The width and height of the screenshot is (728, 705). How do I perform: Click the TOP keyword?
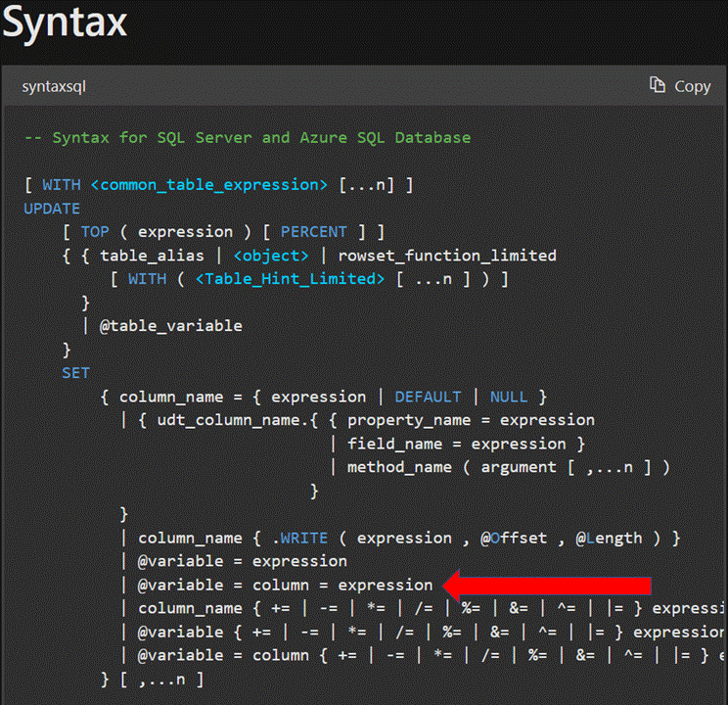(x=95, y=232)
